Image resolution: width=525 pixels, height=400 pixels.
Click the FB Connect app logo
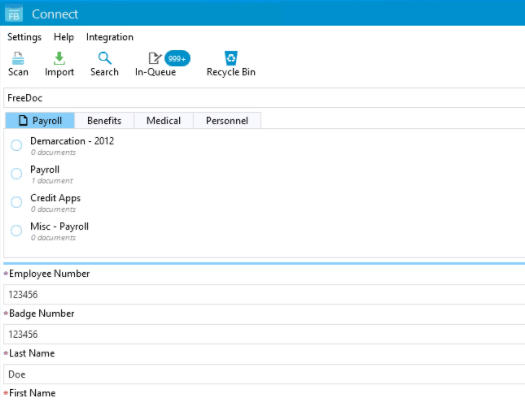(14, 14)
